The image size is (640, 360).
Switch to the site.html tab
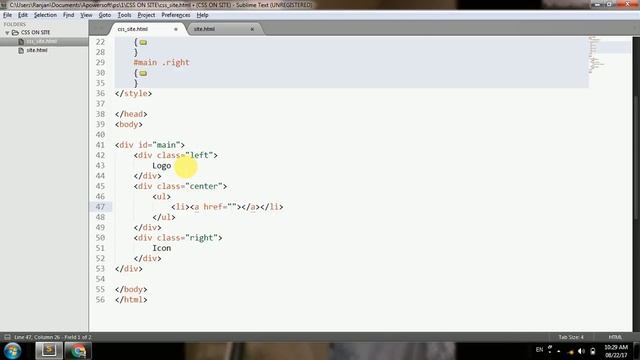(204, 29)
